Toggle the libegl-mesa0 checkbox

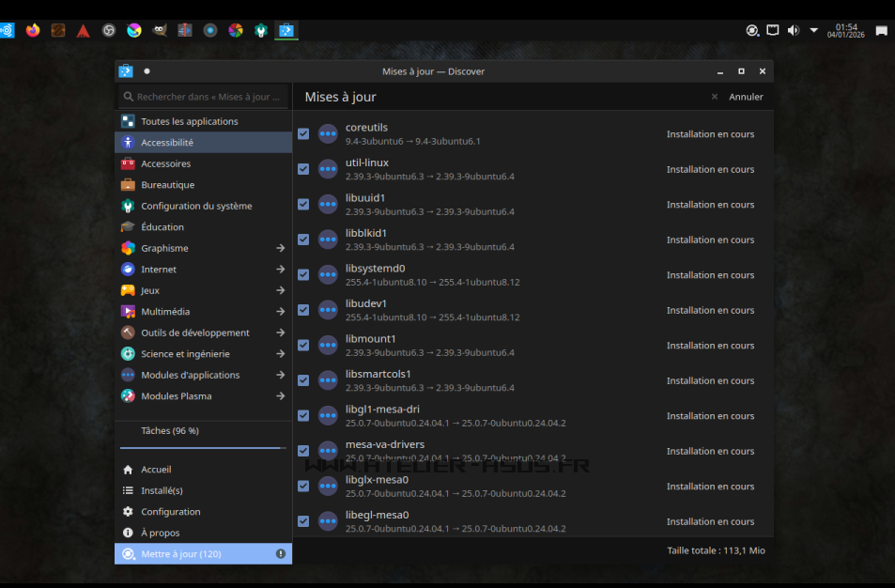coord(303,521)
